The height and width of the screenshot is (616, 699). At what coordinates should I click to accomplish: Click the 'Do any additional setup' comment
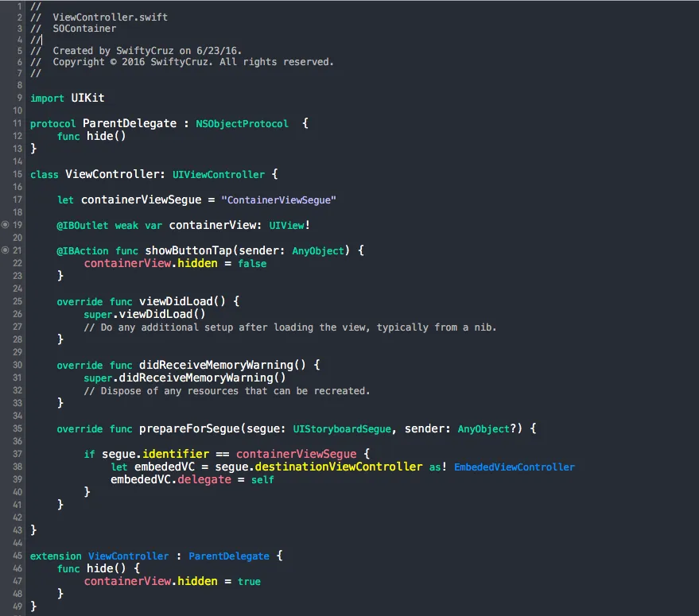tap(290, 327)
